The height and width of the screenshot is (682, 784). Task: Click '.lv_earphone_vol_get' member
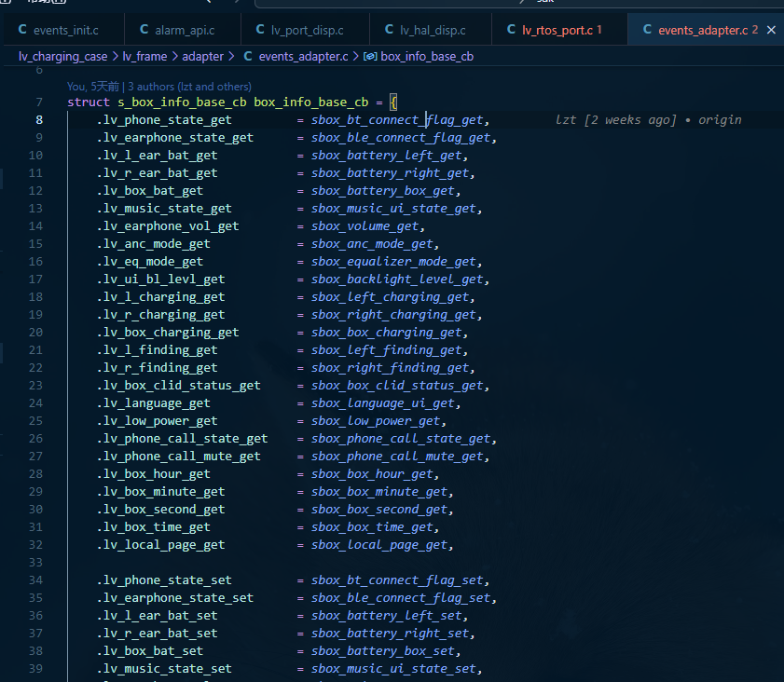click(x=168, y=226)
